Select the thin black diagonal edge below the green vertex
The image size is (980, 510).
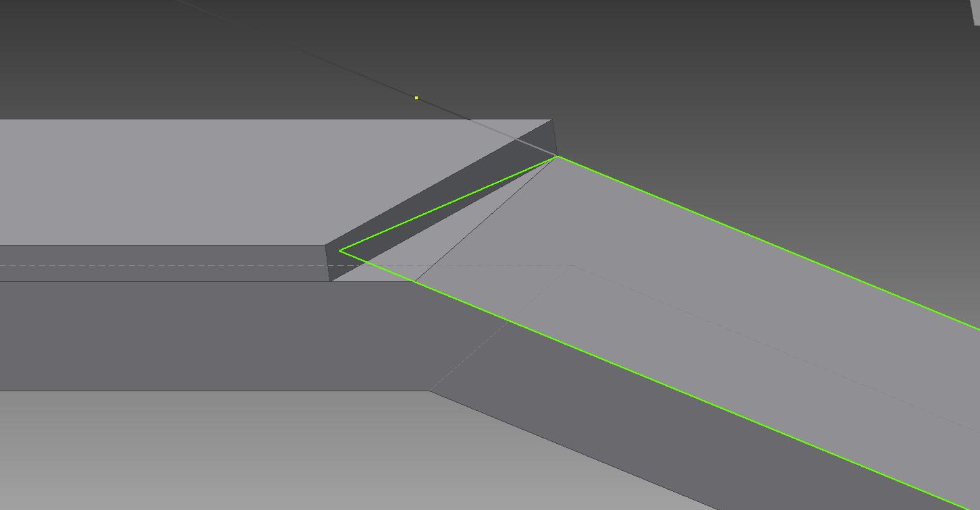click(x=486, y=218)
